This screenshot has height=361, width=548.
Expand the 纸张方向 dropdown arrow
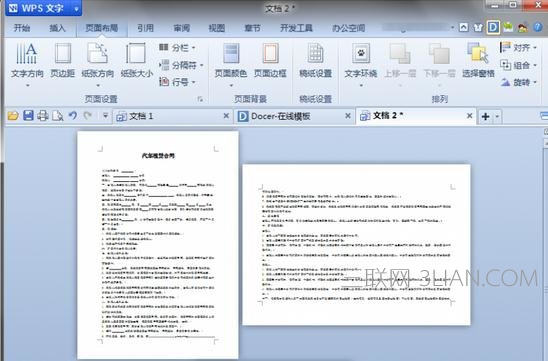[x=98, y=85]
